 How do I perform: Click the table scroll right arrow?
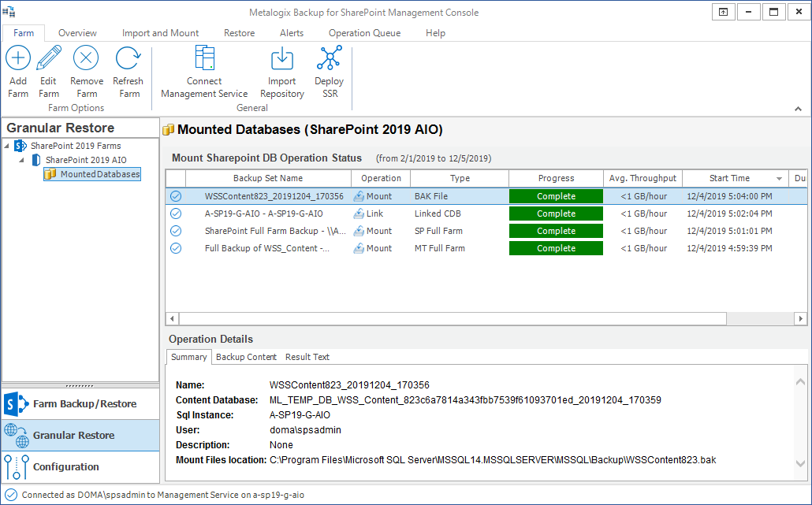801,319
